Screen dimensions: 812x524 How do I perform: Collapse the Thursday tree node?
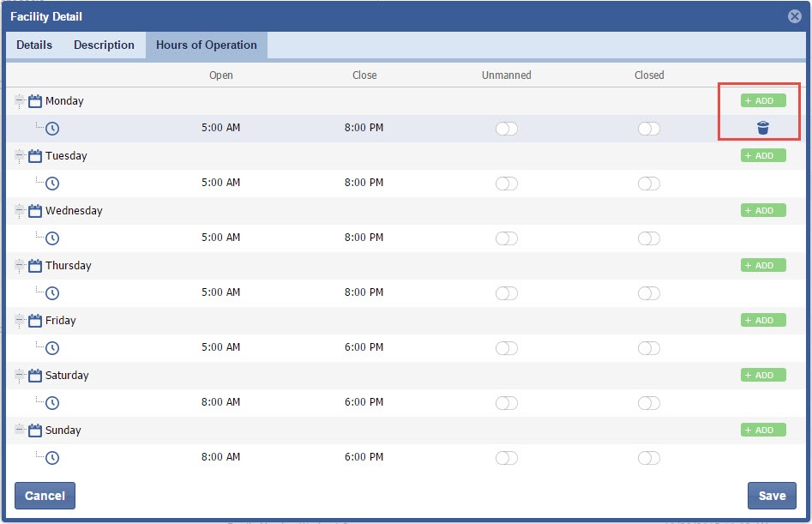[x=20, y=266]
